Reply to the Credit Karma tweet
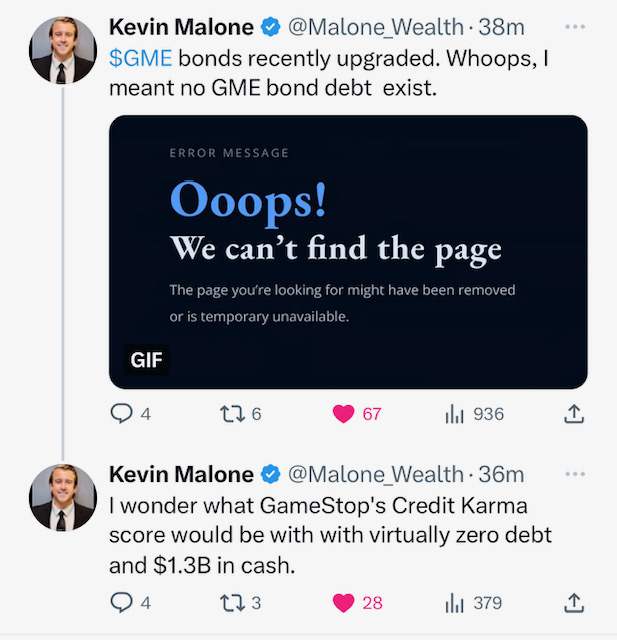617x640 pixels. pyautogui.click(x=119, y=602)
